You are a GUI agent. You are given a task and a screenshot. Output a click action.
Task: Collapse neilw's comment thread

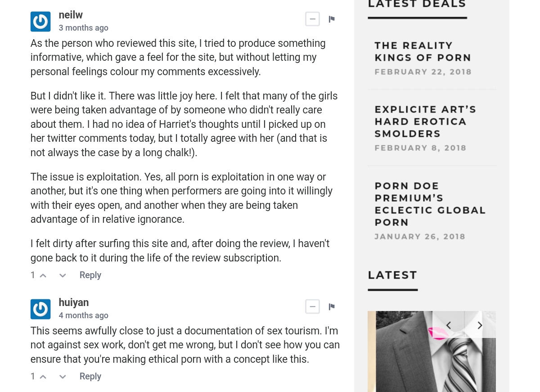(312, 19)
